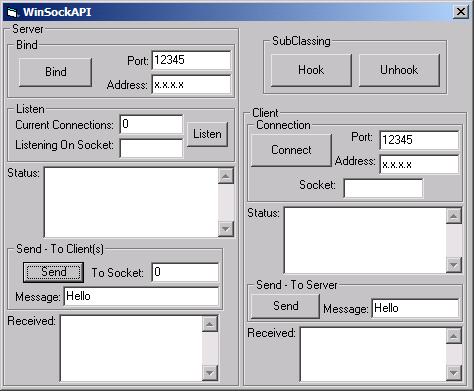Image resolution: width=474 pixels, height=391 pixels.
Task: Click the Current Connections label
Action: tap(64, 125)
